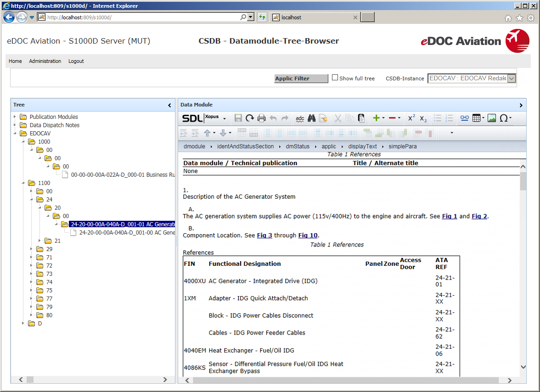Collapse the Tree panel with arrow
This screenshot has width=540, height=392.
169,105
